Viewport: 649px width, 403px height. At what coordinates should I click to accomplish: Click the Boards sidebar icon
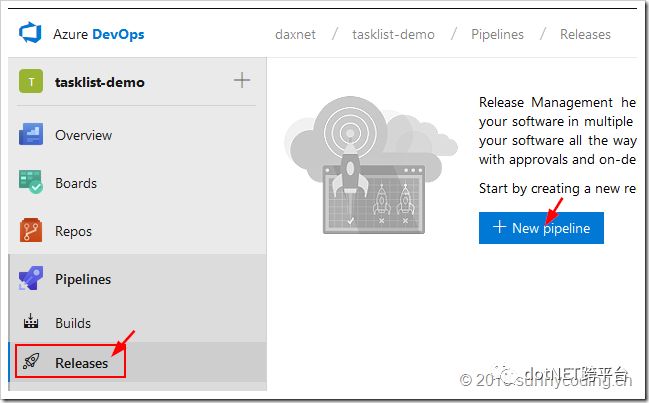pos(31,181)
